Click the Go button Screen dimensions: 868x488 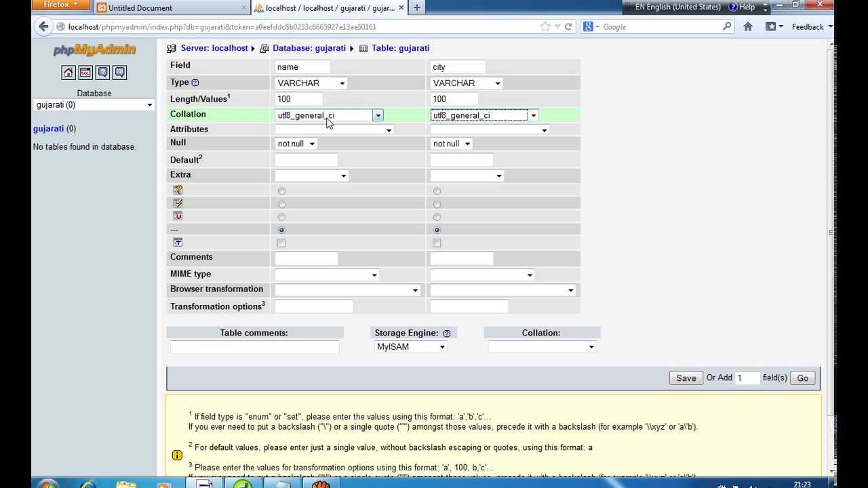click(802, 378)
